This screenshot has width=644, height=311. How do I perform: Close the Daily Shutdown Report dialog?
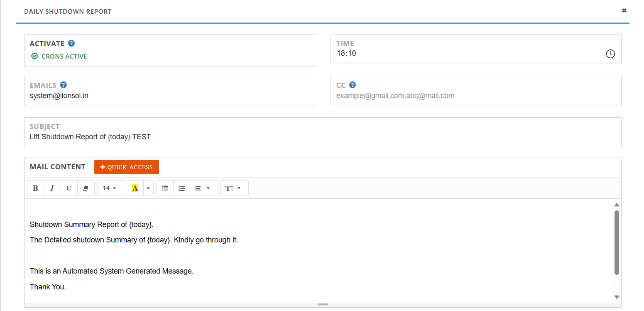624,10
